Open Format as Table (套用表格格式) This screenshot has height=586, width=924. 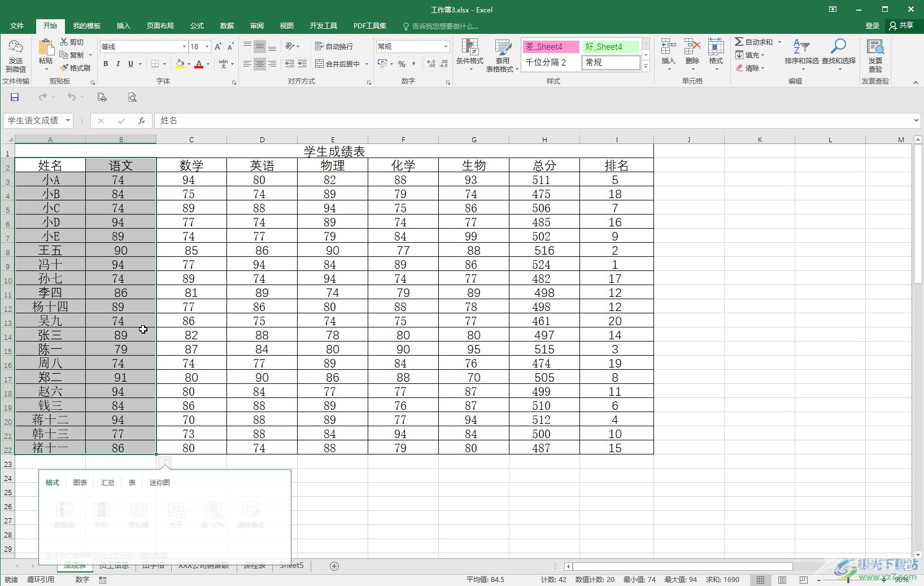pos(502,56)
